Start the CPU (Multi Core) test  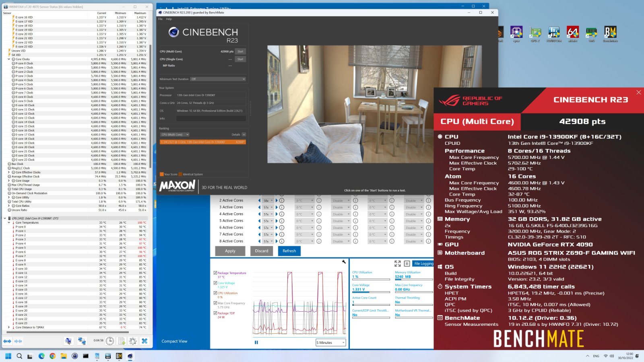pyautogui.click(x=240, y=51)
